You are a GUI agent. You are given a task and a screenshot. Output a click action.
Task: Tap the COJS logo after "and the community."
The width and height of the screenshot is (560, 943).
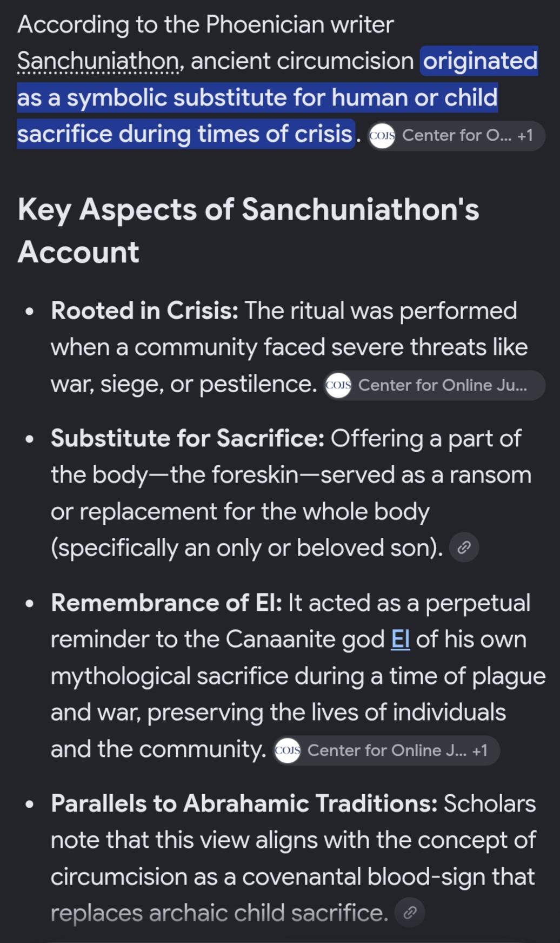[x=288, y=750]
